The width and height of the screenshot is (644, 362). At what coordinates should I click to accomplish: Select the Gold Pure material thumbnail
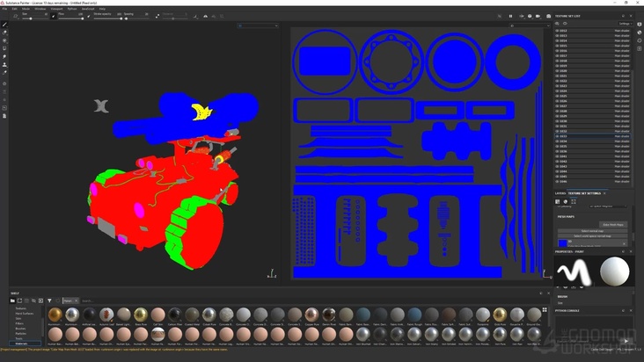coord(500,315)
